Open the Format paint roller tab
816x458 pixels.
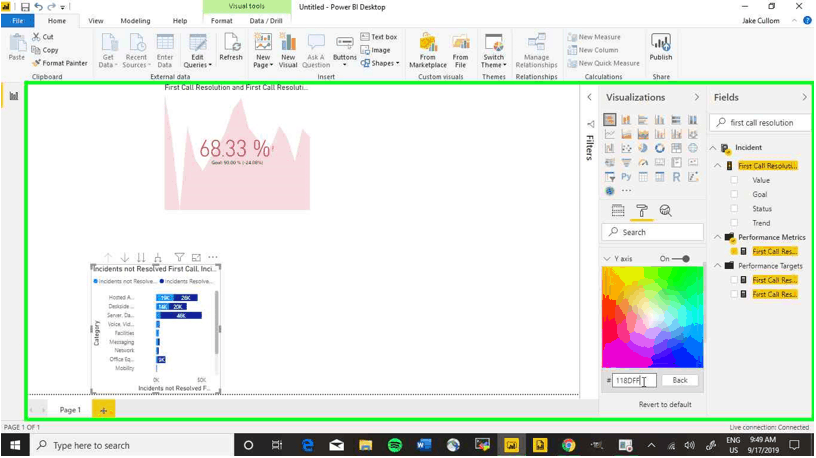(642, 210)
